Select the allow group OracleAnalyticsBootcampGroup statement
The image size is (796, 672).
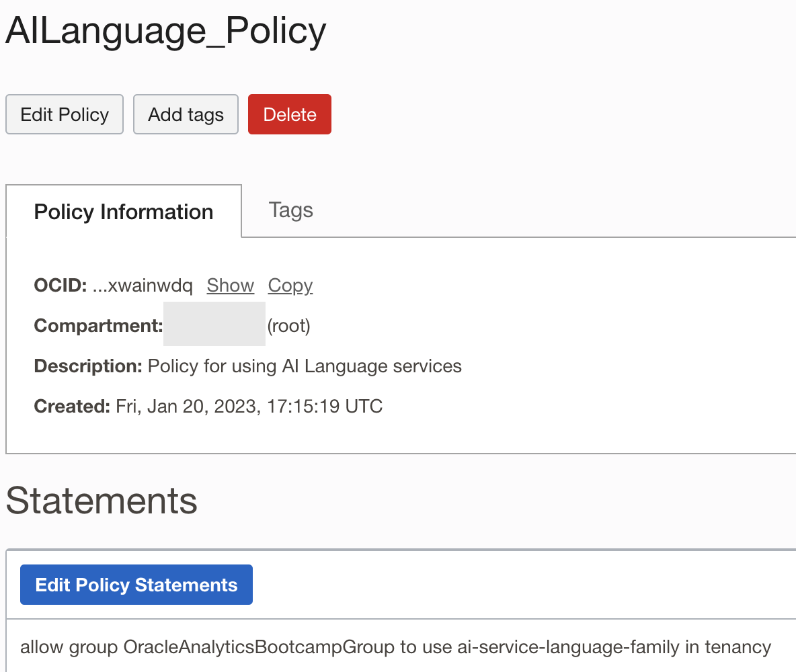pos(395,647)
